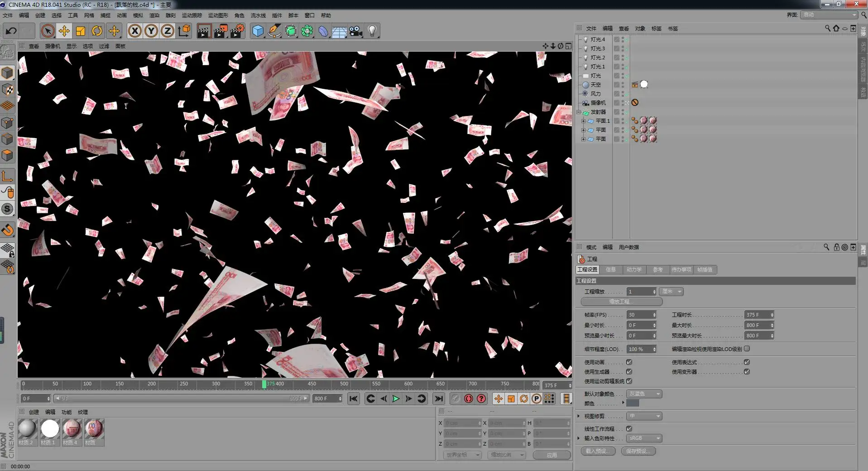The image size is (868, 471).
Task: Open the green Array modeling icon
Action: tap(307, 31)
